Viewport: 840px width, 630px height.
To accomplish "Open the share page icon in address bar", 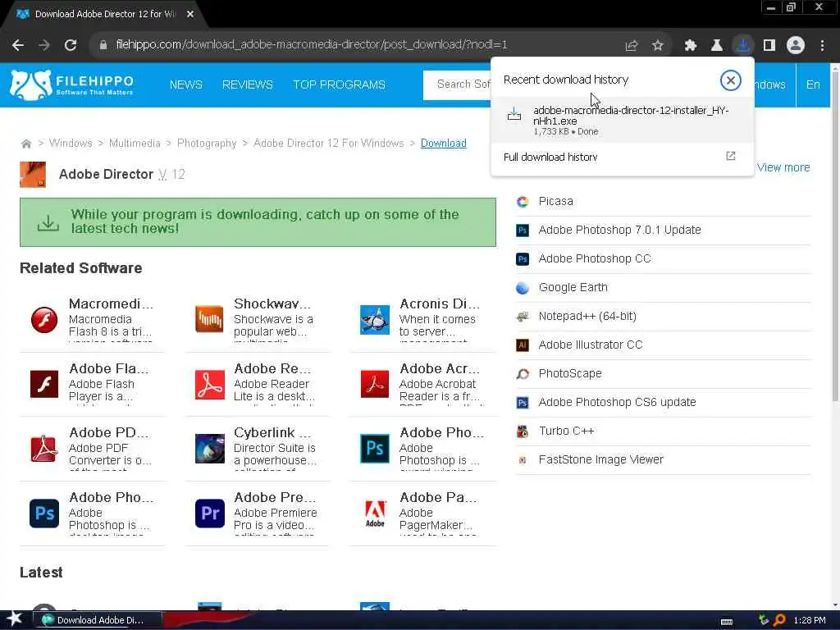I will click(x=632, y=45).
